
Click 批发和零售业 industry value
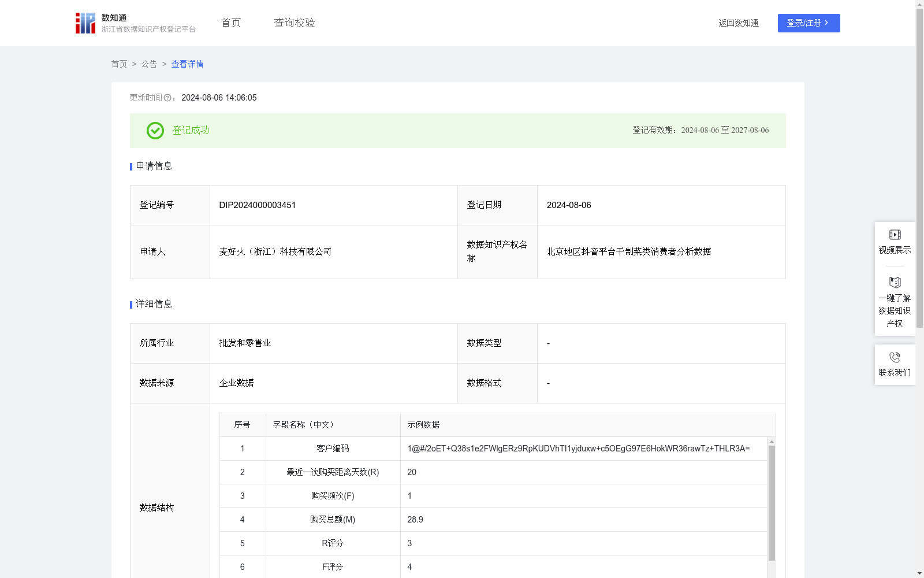pyautogui.click(x=245, y=343)
